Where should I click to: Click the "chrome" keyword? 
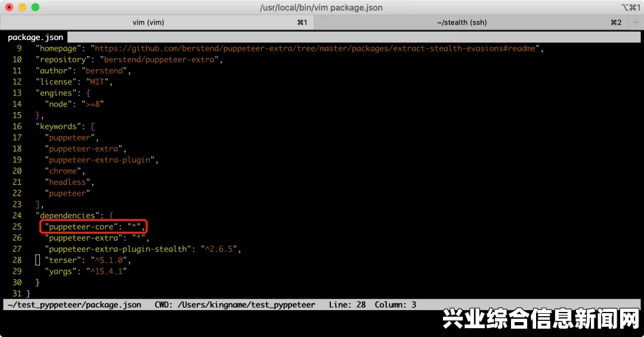[x=63, y=171]
